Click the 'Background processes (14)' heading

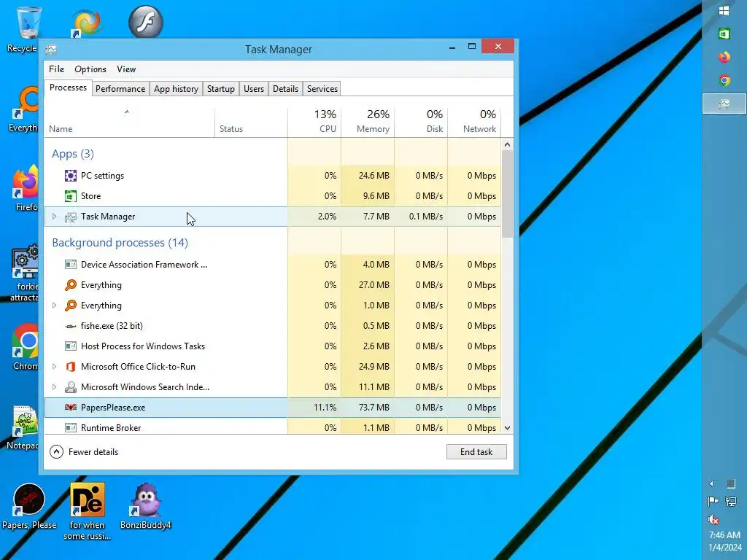tap(120, 243)
